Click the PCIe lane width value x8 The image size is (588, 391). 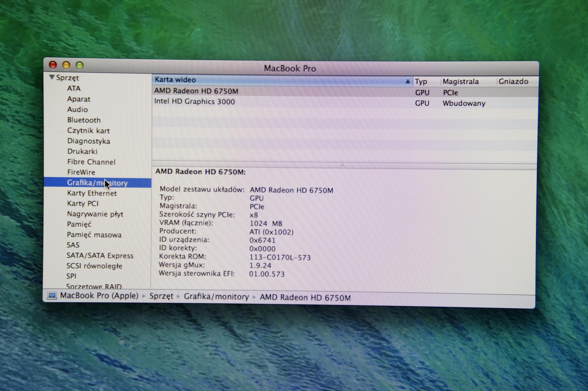click(x=254, y=215)
